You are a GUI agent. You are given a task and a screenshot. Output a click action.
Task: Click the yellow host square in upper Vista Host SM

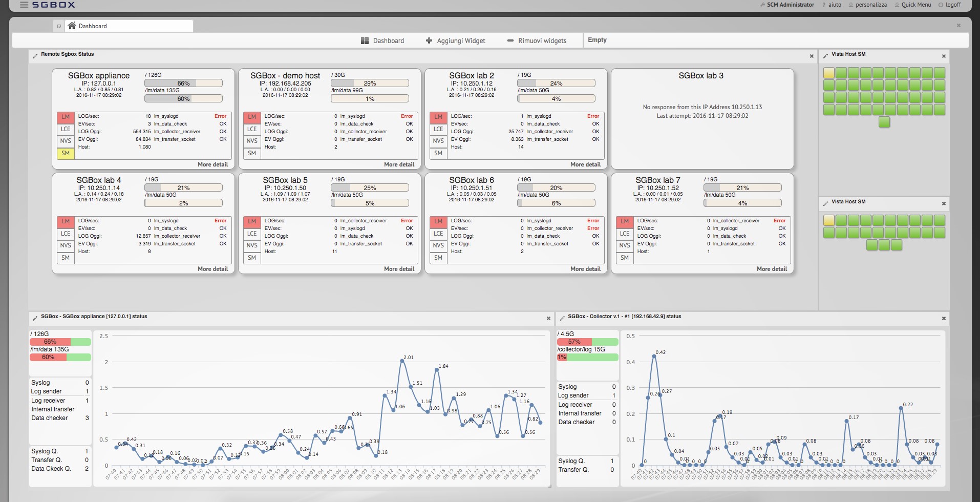pos(829,73)
